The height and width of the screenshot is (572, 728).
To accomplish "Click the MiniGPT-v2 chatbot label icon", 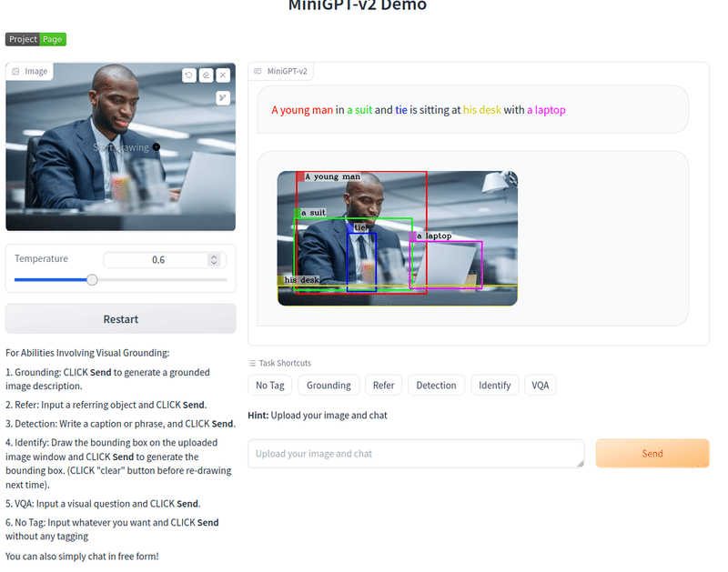I will click(x=258, y=72).
